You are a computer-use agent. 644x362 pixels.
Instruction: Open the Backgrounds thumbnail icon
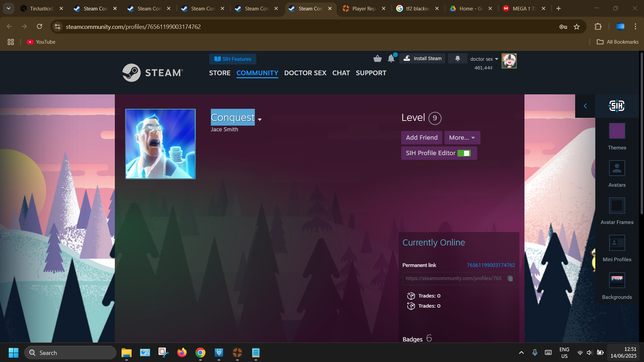[617, 280]
